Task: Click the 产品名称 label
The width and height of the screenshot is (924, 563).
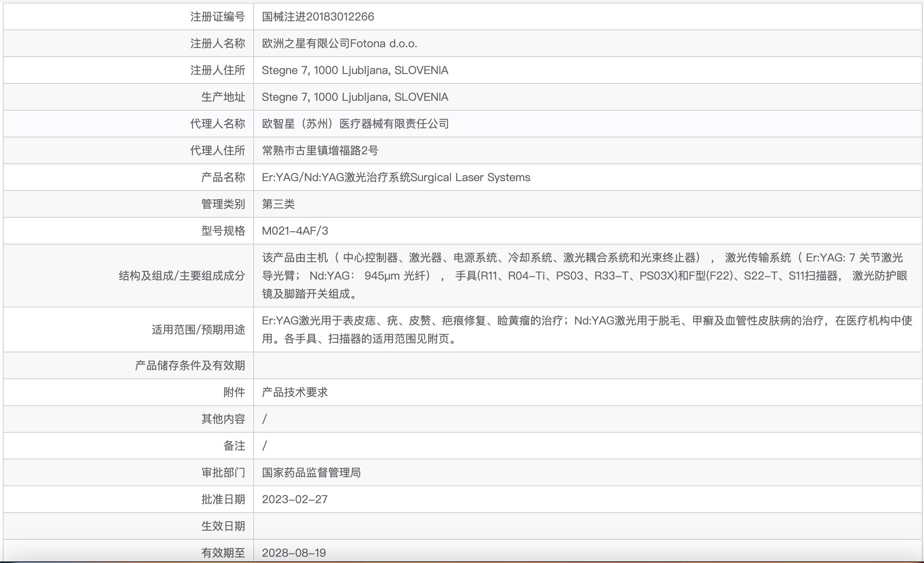Action: tap(223, 177)
